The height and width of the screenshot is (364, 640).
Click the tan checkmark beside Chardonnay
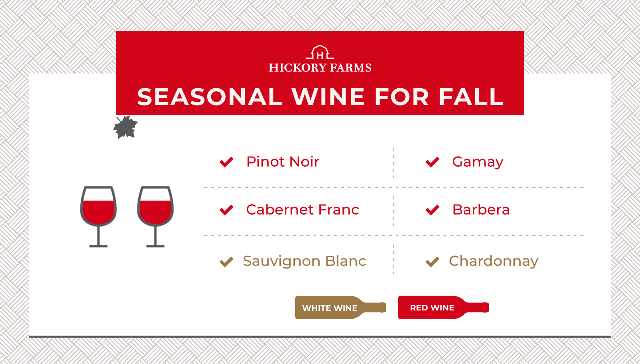pyautogui.click(x=432, y=262)
